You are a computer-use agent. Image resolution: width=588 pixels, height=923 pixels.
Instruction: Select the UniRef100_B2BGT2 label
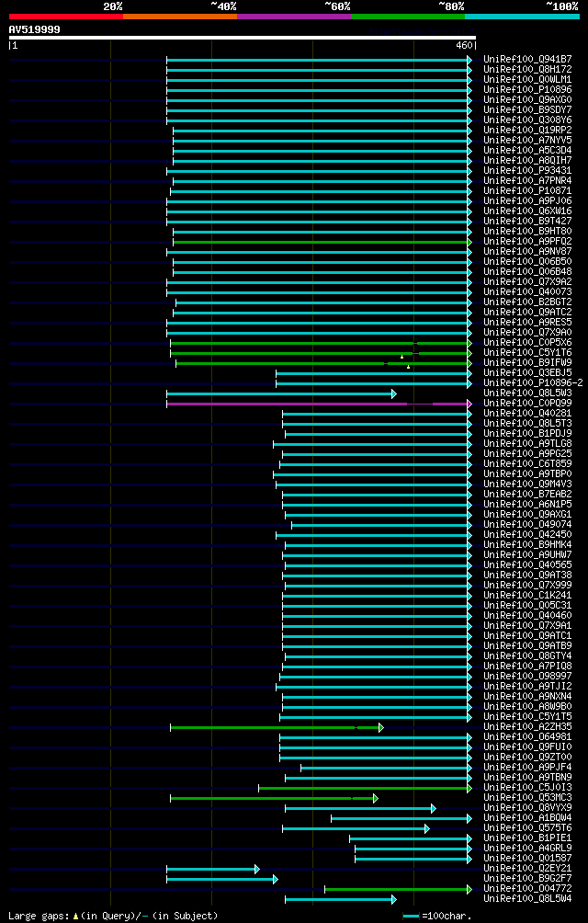[x=527, y=302]
